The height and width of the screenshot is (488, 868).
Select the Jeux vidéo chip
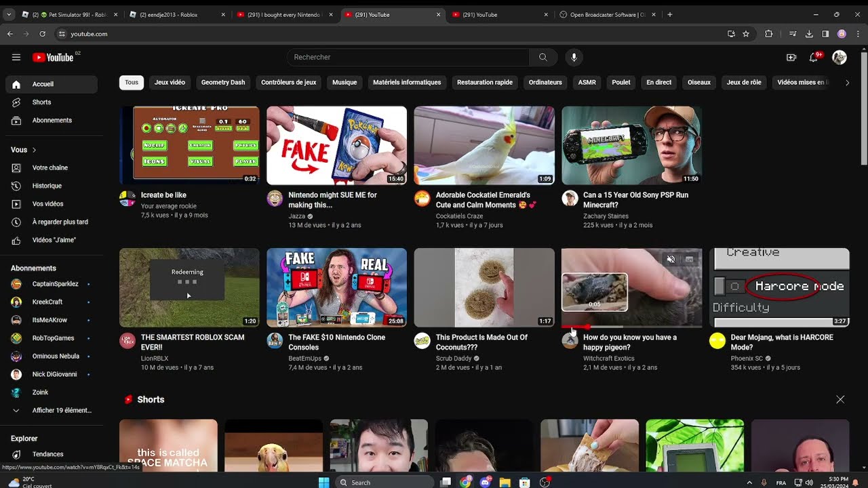(170, 83)
